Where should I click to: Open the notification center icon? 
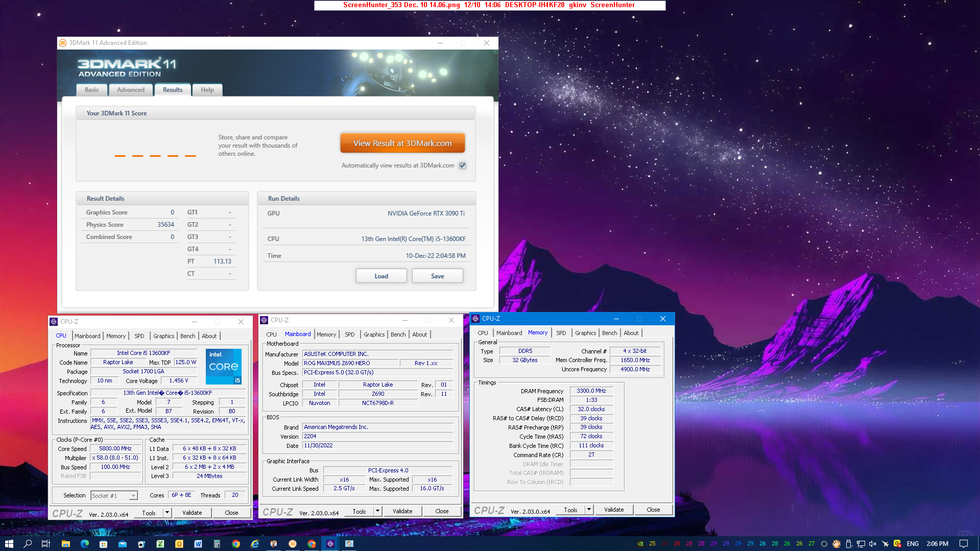pyautogui.click(x=963, y=543)
